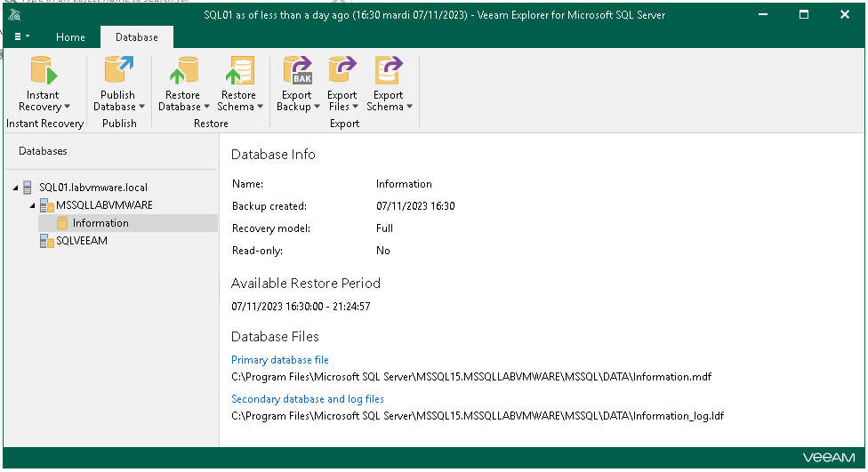Click the Recovery model value Full
Viewport: 868px width, 472px height.
pyautogui.click(x=385, y=228)
